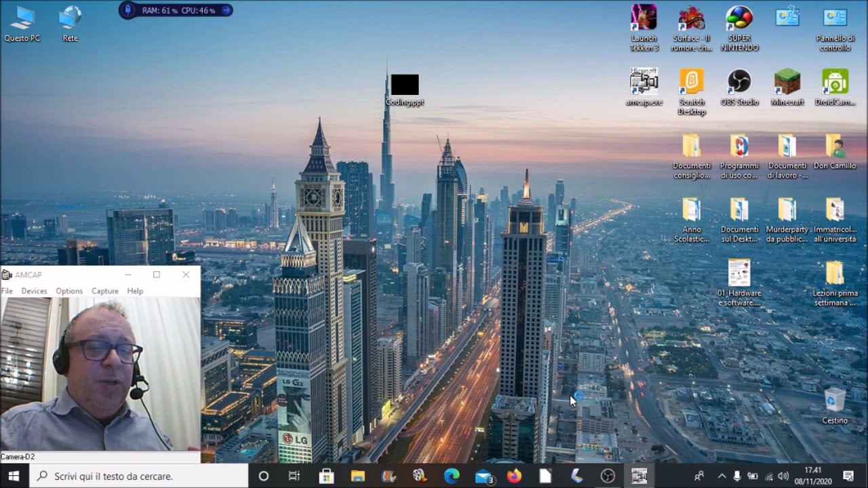Select the Lezioni prima settimana folder
The width and height of the screenshot is (868, 488).
click(835, 282)
